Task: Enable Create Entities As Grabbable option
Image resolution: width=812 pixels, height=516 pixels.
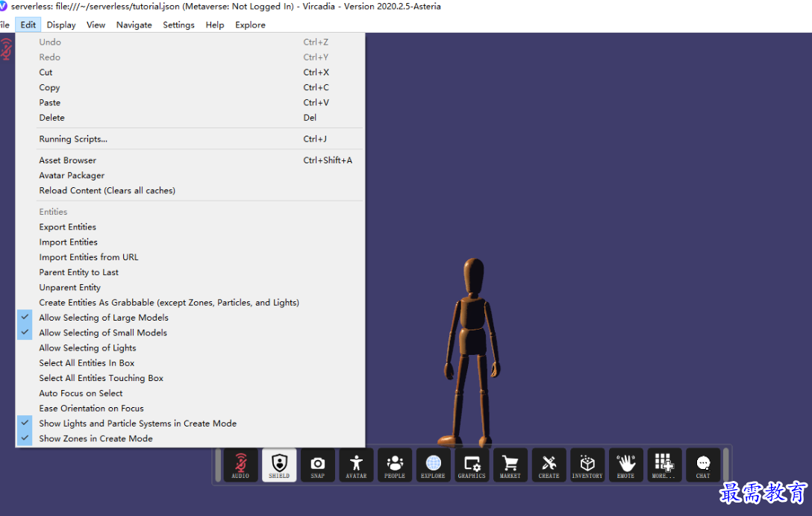Action: [190, 302]
